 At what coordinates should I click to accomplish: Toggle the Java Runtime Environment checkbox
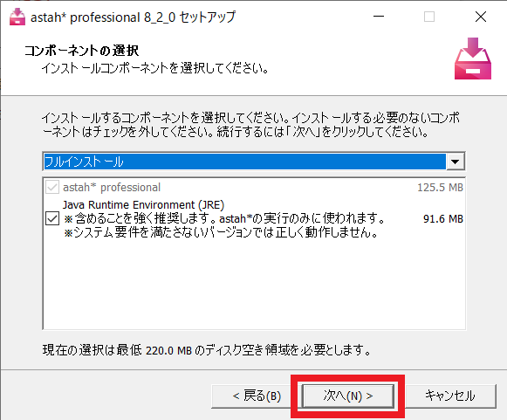[x=52, y=218]
